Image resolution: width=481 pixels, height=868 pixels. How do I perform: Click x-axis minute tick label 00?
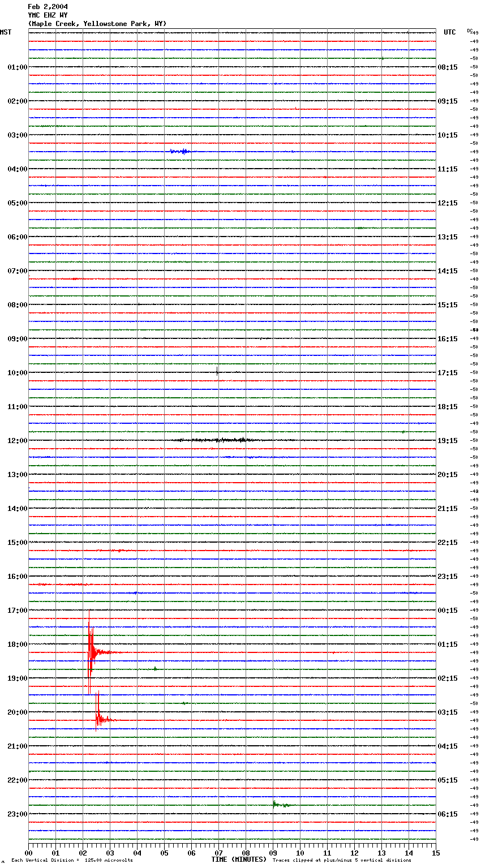[28, 853]
